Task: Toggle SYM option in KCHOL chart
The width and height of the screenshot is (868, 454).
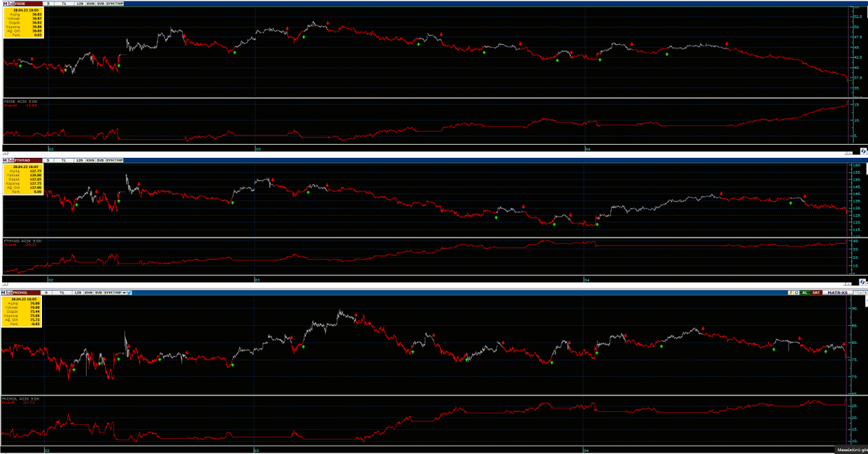Action: [x=109, y=293]
